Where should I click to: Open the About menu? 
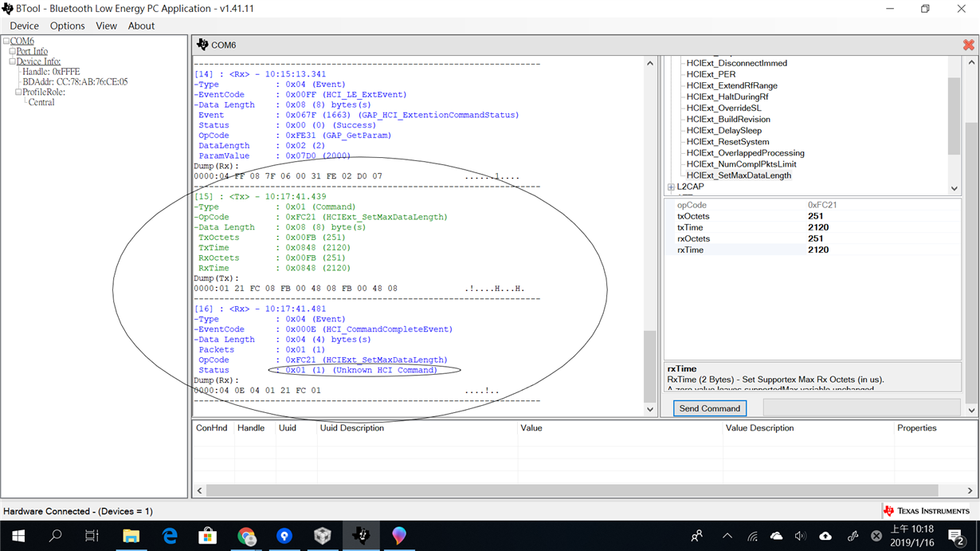[142, 26]
